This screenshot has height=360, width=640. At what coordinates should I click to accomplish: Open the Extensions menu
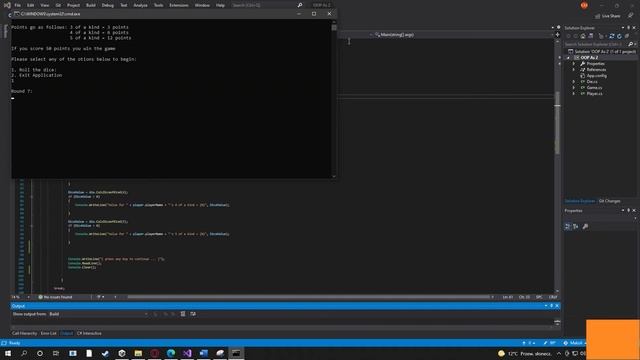(179, 5)
